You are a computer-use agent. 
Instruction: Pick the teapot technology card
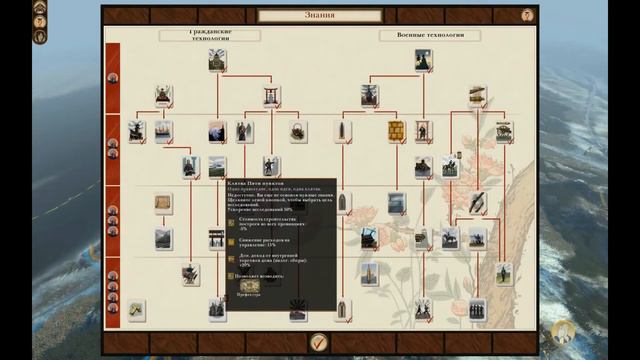click(298, 132)
